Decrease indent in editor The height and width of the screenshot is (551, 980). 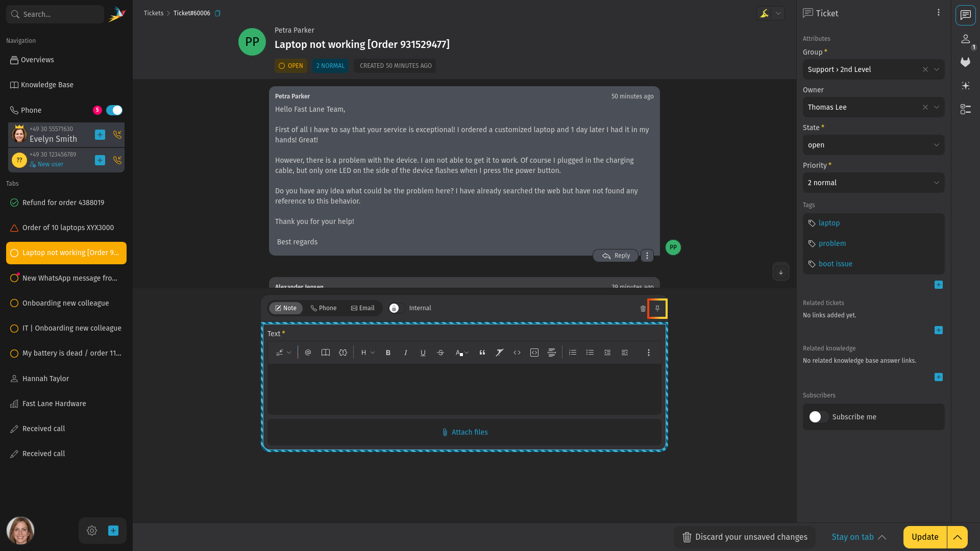point(625,353)
